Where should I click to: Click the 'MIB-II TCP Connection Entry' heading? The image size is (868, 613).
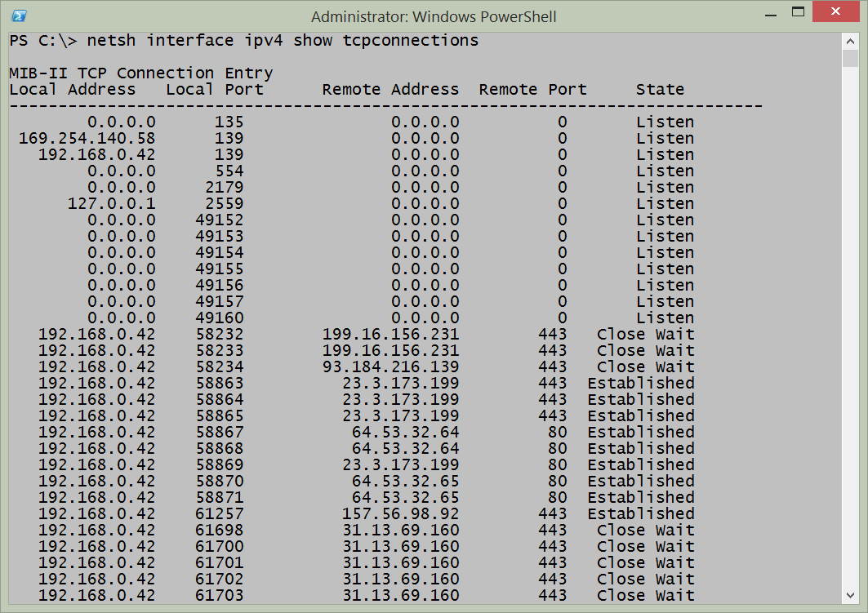coord(140,73)
